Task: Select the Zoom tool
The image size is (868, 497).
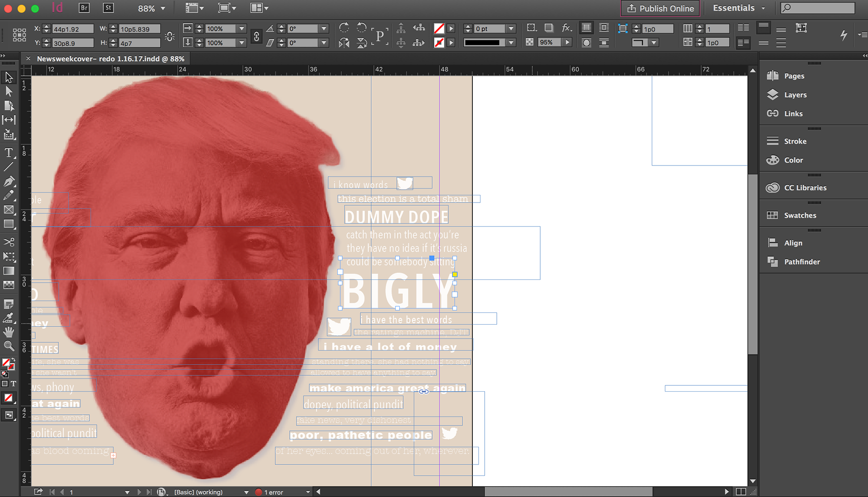Action: click(x=9, y=346)
